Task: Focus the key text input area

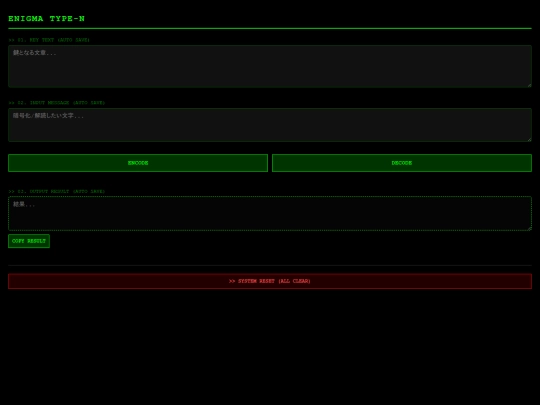Action: (x=270, y=66)
